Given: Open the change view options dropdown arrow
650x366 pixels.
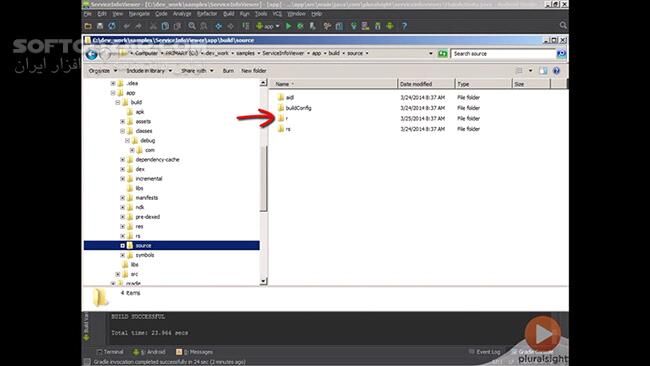Looking at the screenshot, I should click(x=530, y=71).
